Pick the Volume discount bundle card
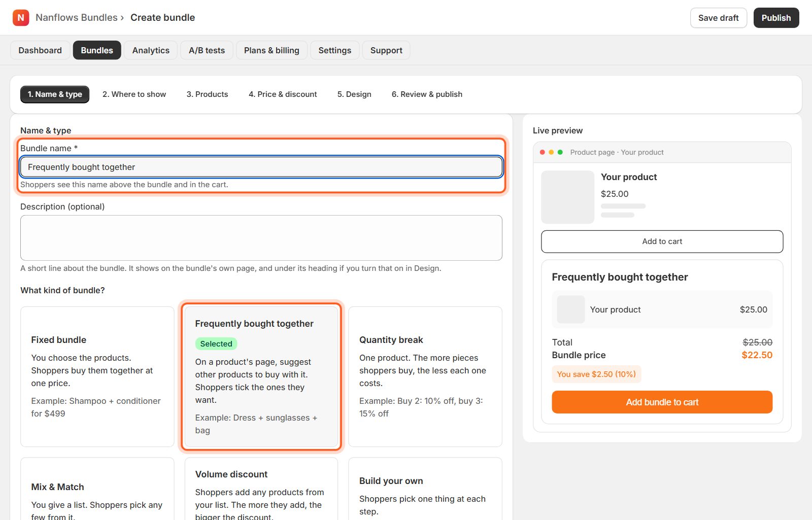Image resolution: width=812 pixels, height=520 pixels. 261,489
